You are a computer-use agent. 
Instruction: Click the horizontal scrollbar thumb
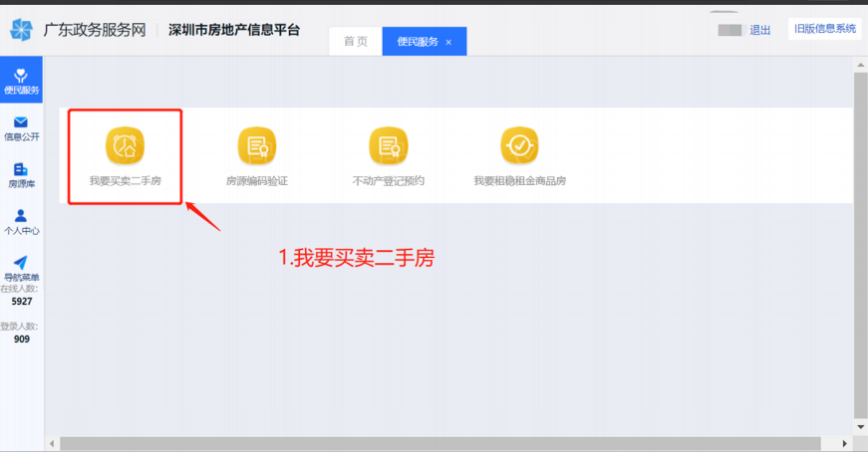(x=440, y=444)
